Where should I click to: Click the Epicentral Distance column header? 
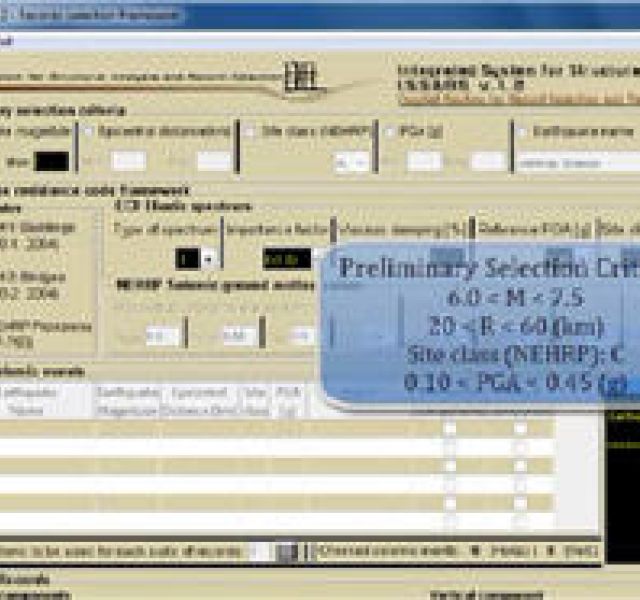click(x=198, y=401)
